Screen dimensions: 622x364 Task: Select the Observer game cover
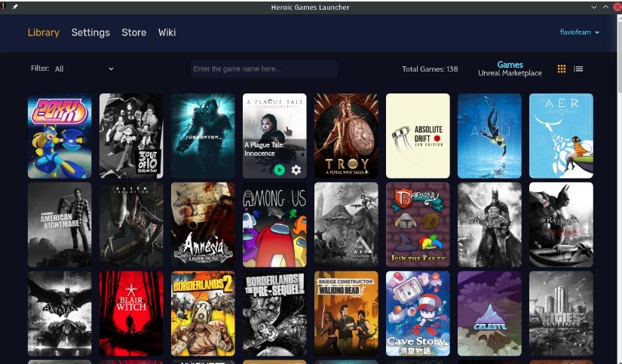[203, 136]
